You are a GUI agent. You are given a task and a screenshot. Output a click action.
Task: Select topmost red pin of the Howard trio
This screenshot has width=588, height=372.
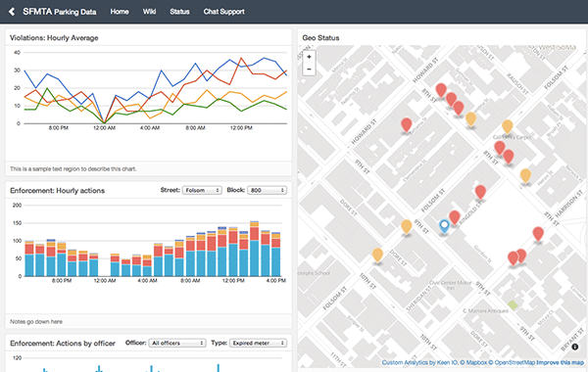pyautogui.click(x=441, y=90)
